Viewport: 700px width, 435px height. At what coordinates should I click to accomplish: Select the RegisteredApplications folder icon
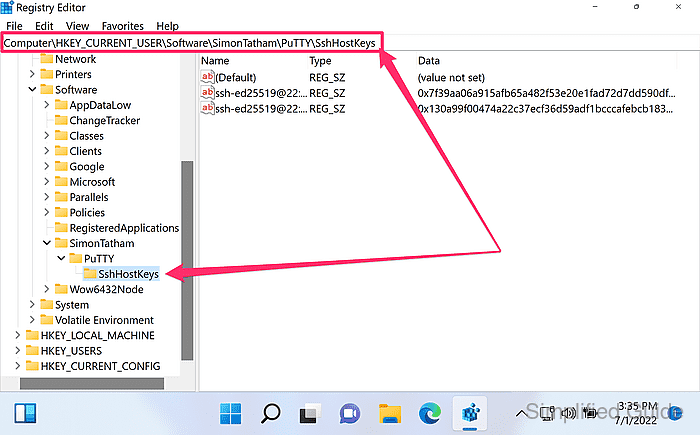click(x=61, y=227)
